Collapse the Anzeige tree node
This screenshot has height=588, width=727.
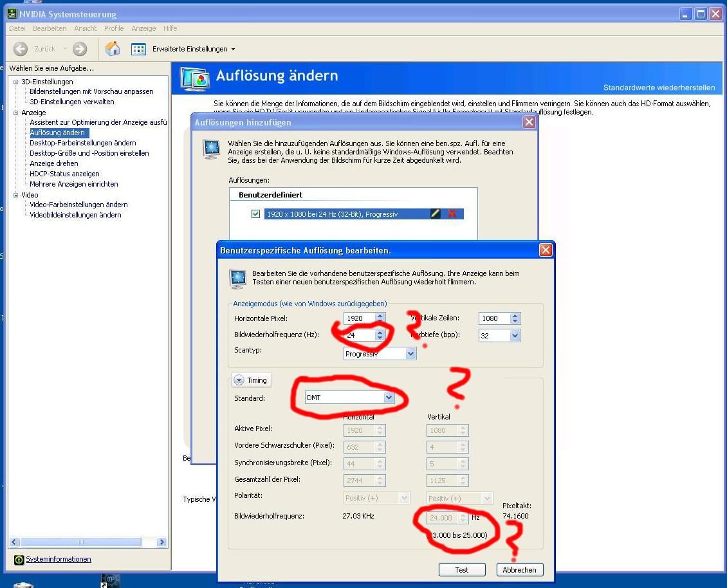(16, 113)
